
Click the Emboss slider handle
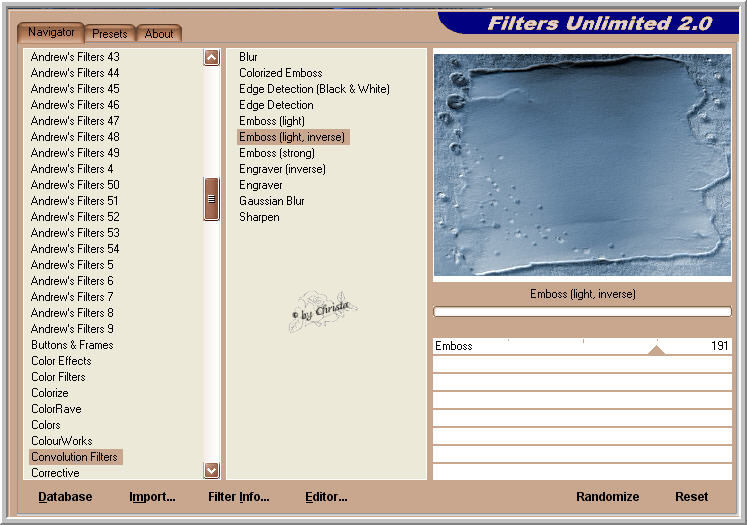coord(657,350)
